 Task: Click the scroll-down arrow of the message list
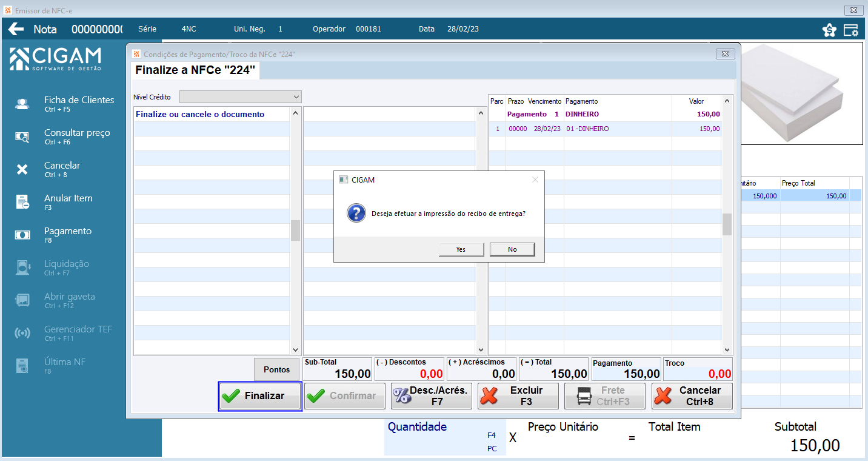(296, 350)
